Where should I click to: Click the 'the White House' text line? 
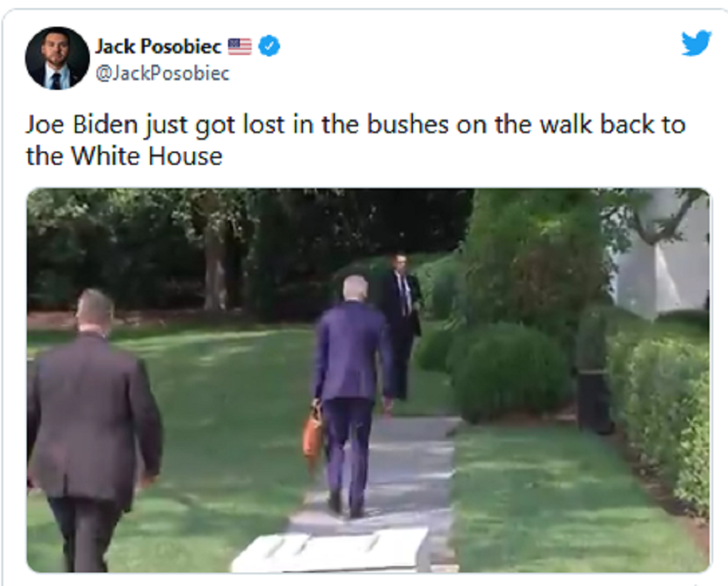click(124, 155)
